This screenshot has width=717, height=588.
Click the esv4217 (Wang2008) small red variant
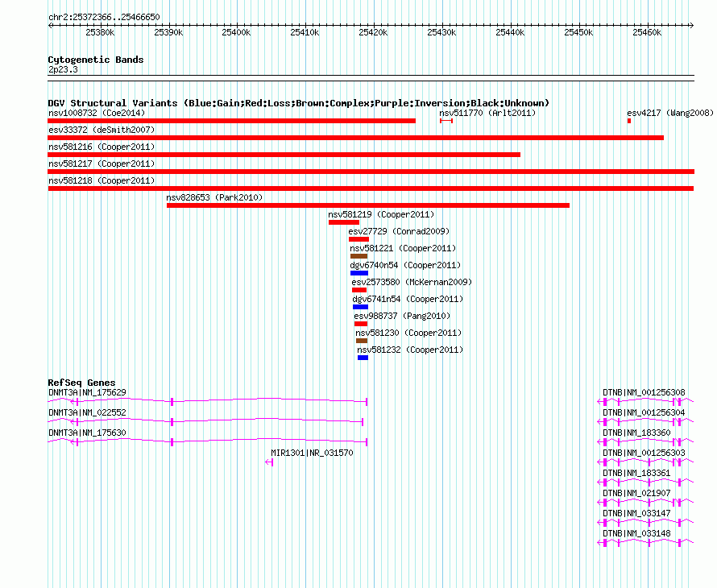click(x=629, y=121)
